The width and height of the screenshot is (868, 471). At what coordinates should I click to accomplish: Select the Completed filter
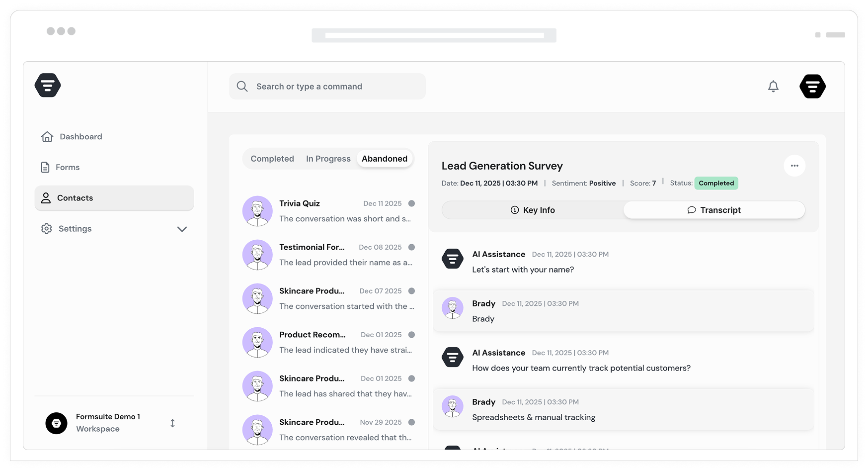(272, 159)
